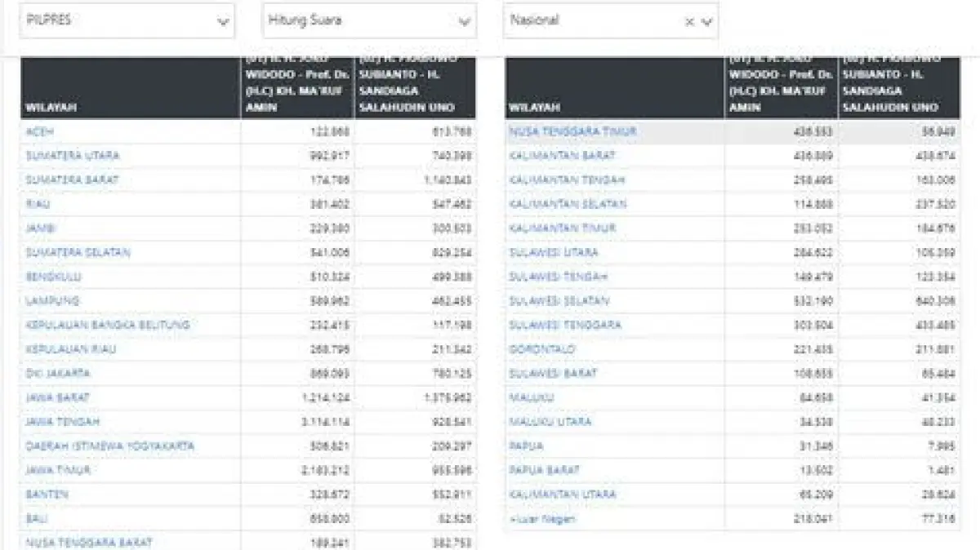Open the Nasional region dropdown arrow
The height and width of the screenshot is (550, 980).
point(707,22)
